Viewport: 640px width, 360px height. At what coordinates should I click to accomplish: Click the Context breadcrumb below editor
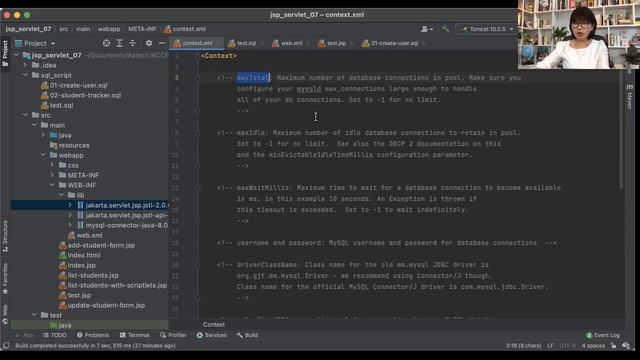pos(214,324)
